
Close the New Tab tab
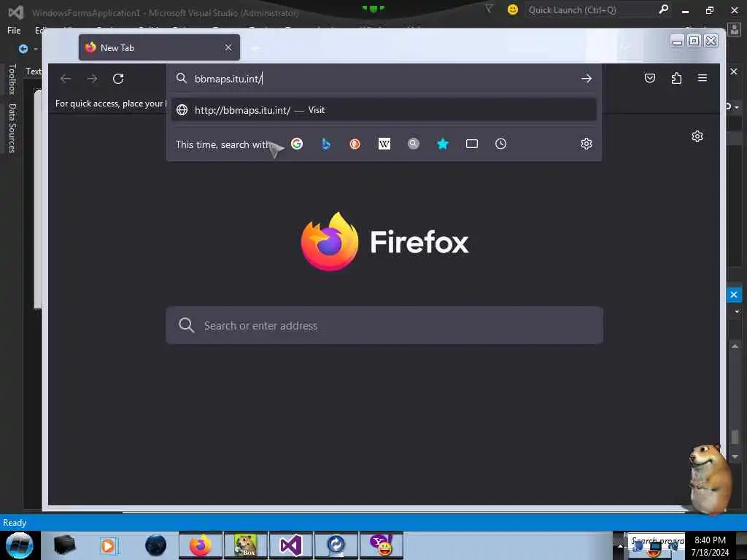(x=228, y=47)
